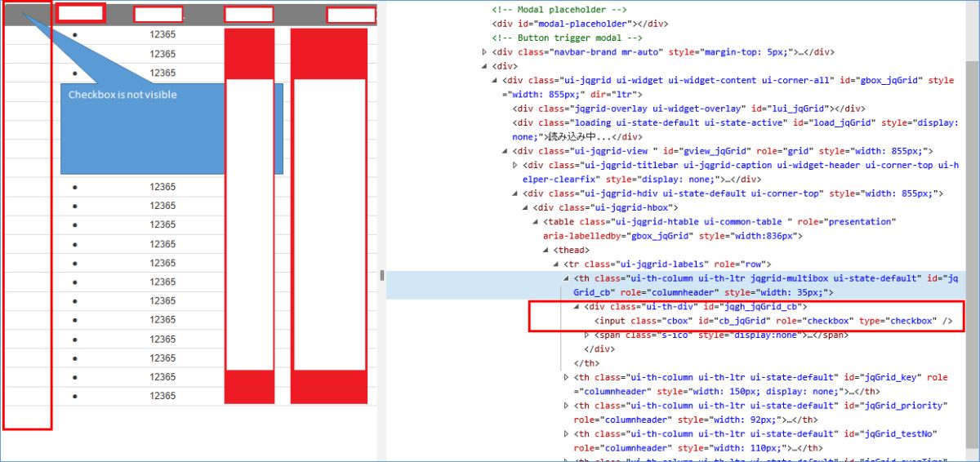Collapse the ui-jqgrid-hdiv div node
The height and width of the screenshot is (462, 980).
click(x=515, y=193)
